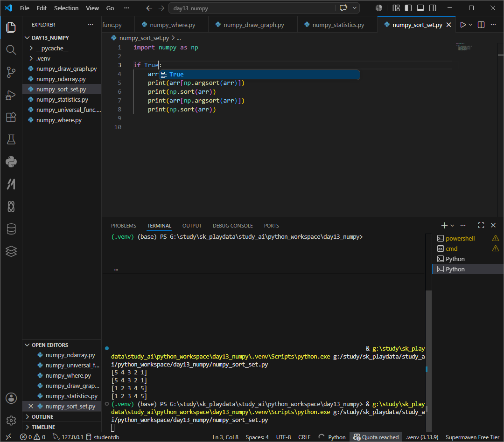
Task: Click the Supermaven Free Tier status item
Action: [472, 437]
